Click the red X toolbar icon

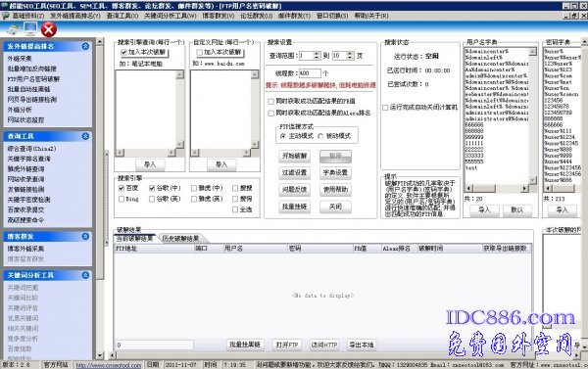tap(49, 29)
